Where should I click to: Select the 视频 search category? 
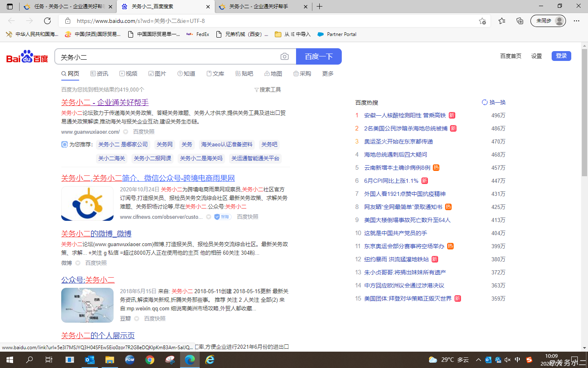(128, 74)
